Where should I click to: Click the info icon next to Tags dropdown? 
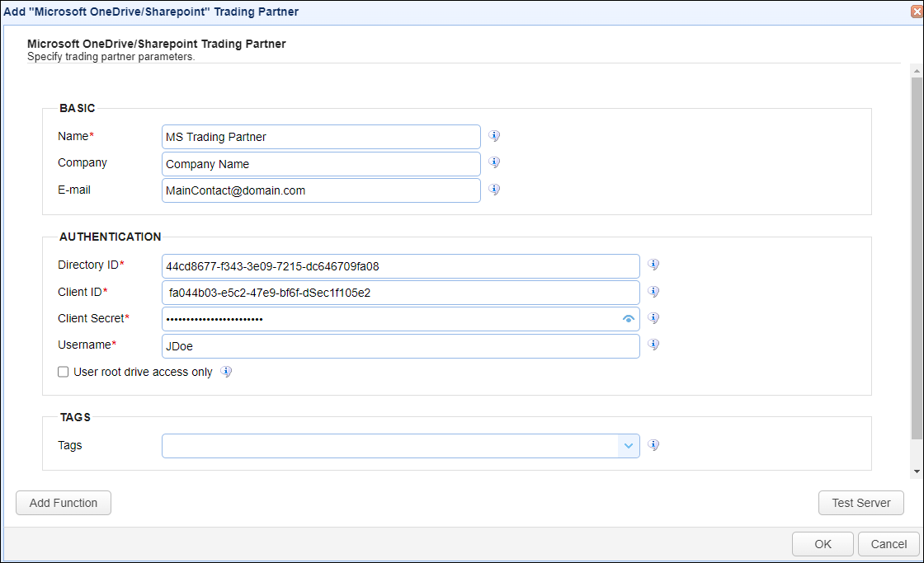(x=653, y=445)
